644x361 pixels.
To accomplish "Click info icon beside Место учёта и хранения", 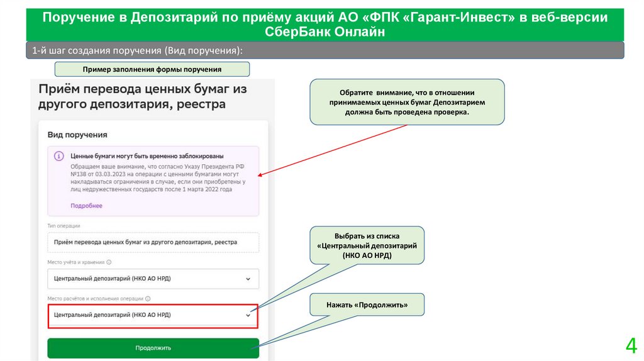I will point(109,262).
